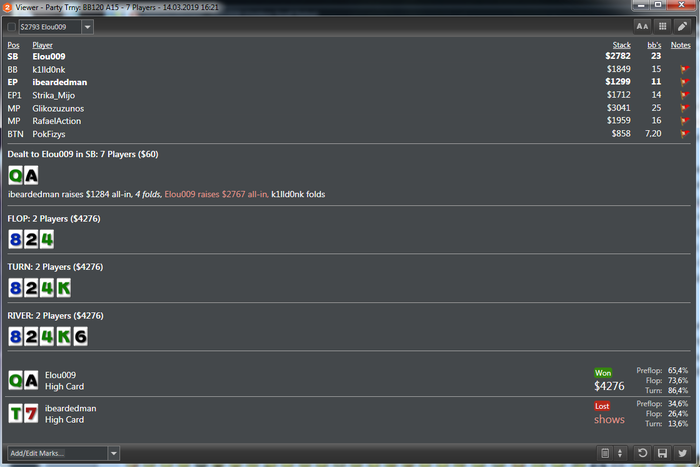This screenshot has height=467, width=700.
Task: Expand the $2793 Elou009 hand dropdown arrow
Action: pyautogui.click(x=88, y=27)
